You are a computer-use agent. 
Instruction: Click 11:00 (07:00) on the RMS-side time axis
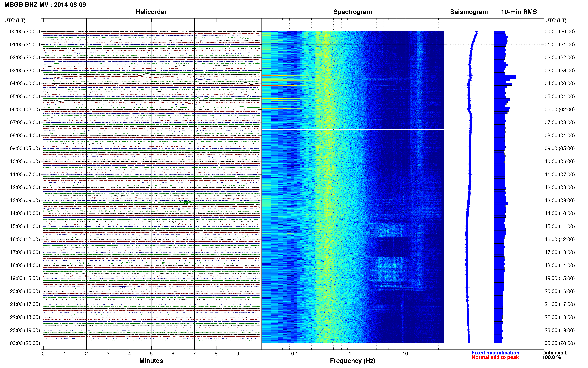(560, 174)
